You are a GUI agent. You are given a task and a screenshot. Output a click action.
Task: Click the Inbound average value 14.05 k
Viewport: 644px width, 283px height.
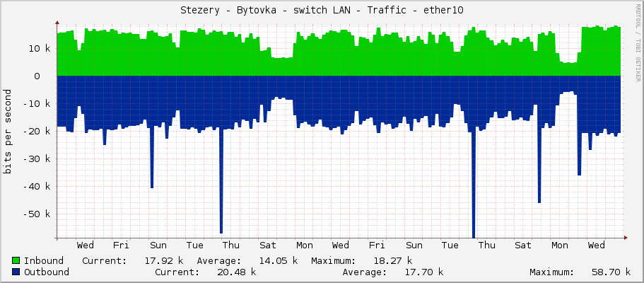(278, 261)
